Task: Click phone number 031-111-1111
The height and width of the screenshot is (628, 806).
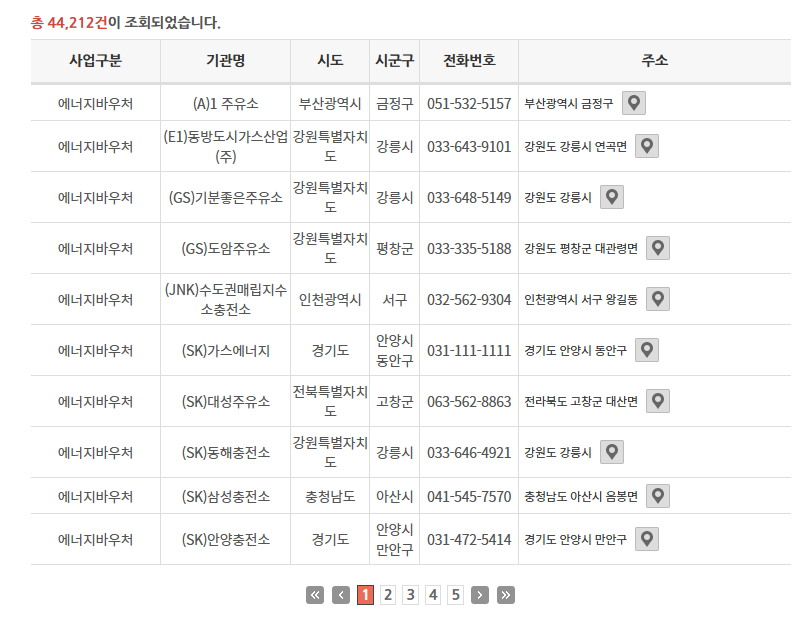Action: 469,350
